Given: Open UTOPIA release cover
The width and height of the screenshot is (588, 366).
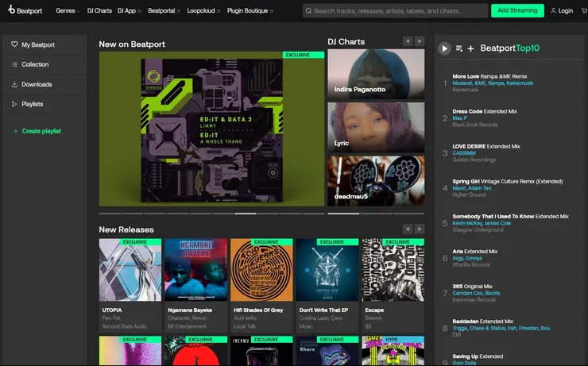Looking at the screenshot, I should point(130,270).
